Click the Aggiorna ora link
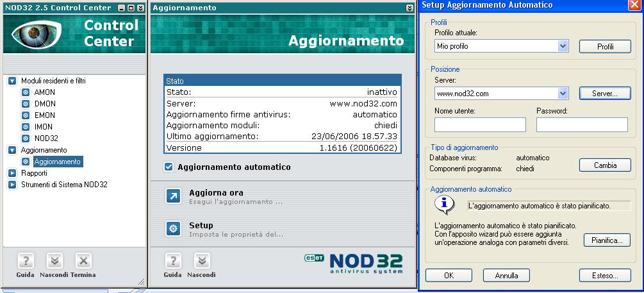Screen dimensions: 644x293 pyautogui.click(x=216, y=192)
